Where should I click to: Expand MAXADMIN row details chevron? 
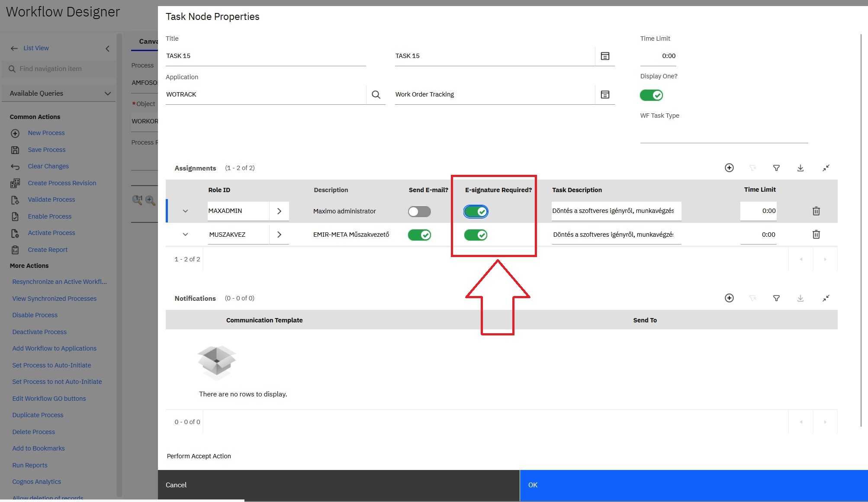click(185, 211)
